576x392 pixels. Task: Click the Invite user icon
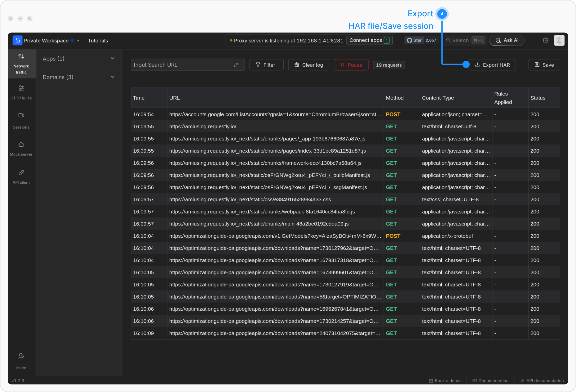coord(21,356)
